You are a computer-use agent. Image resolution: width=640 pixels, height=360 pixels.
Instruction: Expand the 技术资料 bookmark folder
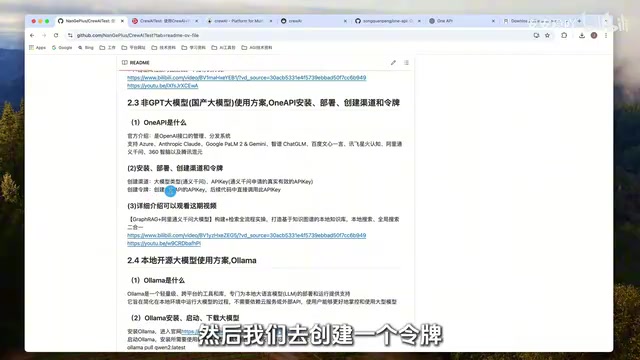pos(164,48)
